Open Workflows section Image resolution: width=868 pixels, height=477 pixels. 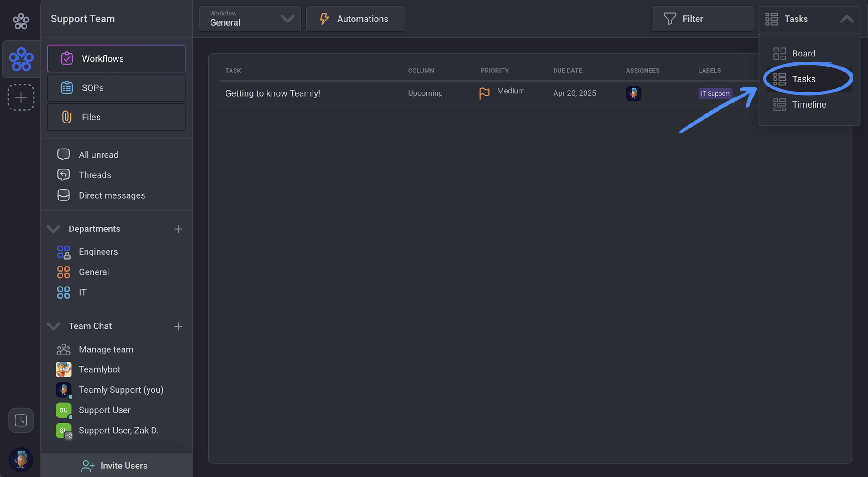[x=116, y=58]
